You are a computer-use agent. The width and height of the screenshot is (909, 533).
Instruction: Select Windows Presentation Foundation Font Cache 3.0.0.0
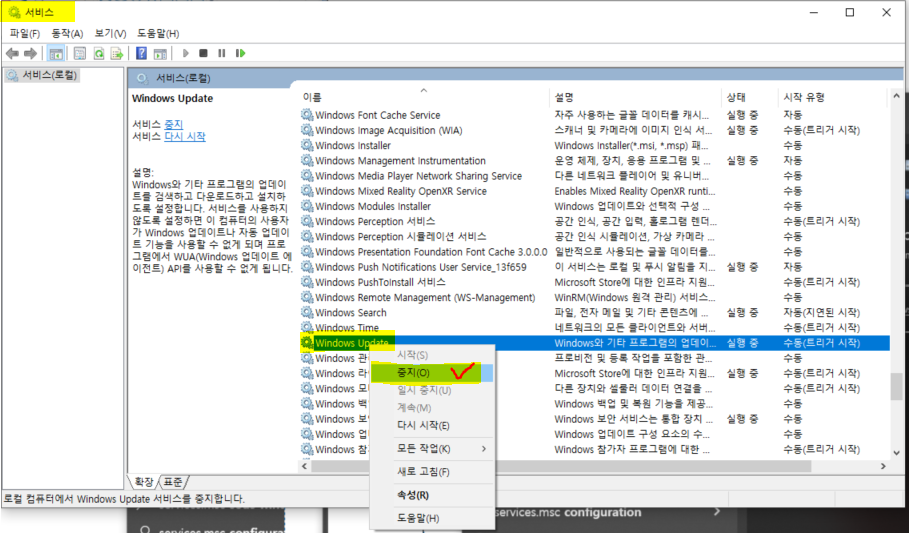[594, 252]
